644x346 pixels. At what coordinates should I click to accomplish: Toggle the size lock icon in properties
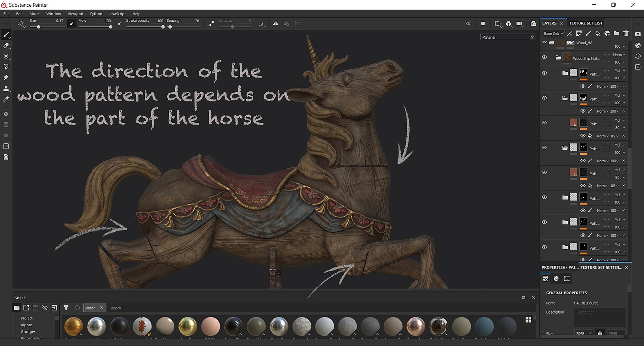click(x=600, y=333)
